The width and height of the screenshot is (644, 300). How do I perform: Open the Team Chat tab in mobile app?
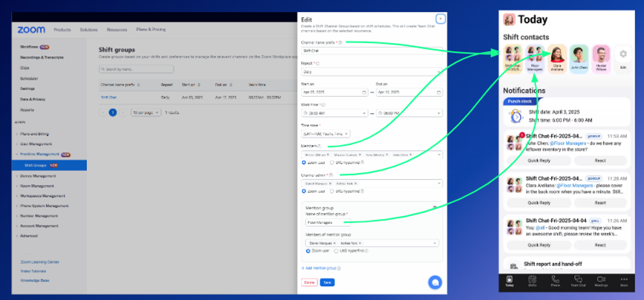578,282
